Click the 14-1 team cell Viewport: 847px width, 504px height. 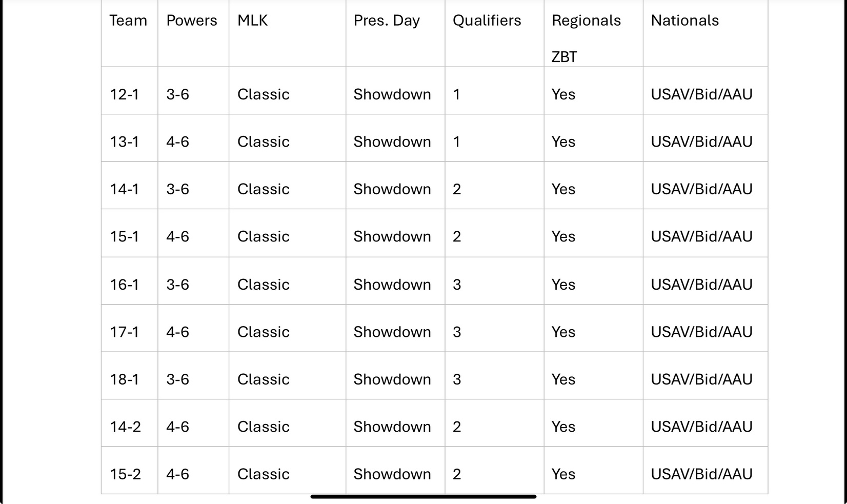pos(130,185)
